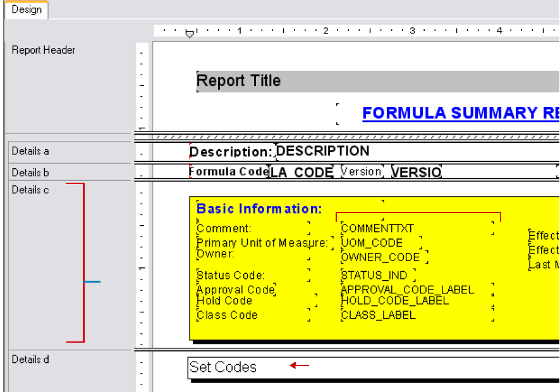Image resolution: width=560 pixels, height=392 pixels.
Task: Select the Version label text object
Action: click(362, 171)
